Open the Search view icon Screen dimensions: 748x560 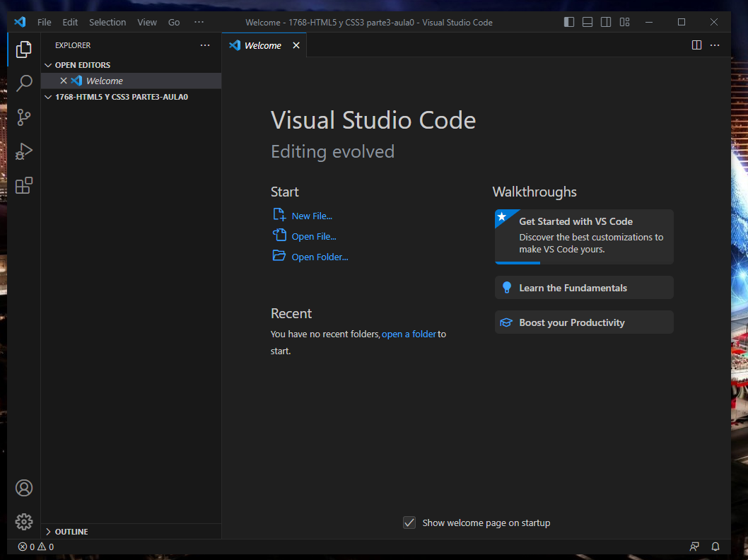24,83
